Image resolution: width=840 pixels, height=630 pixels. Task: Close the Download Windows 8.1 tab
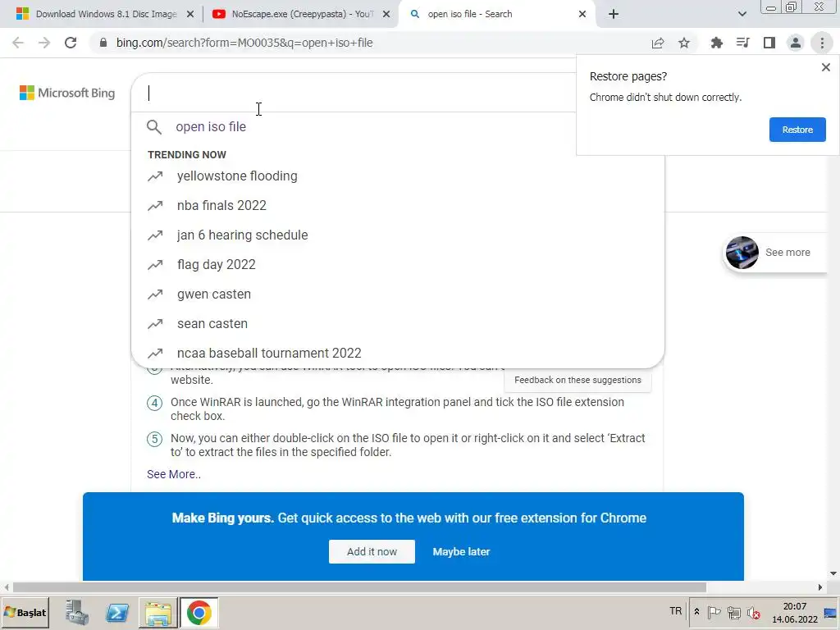point(190,14)
